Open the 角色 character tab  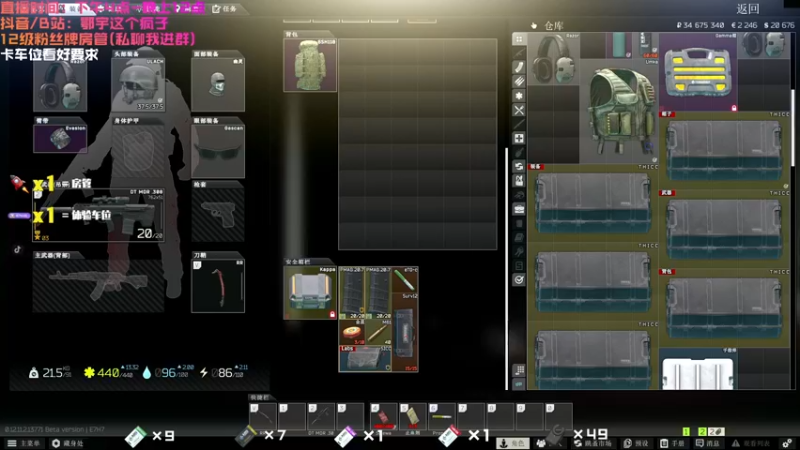click(513, 443)
